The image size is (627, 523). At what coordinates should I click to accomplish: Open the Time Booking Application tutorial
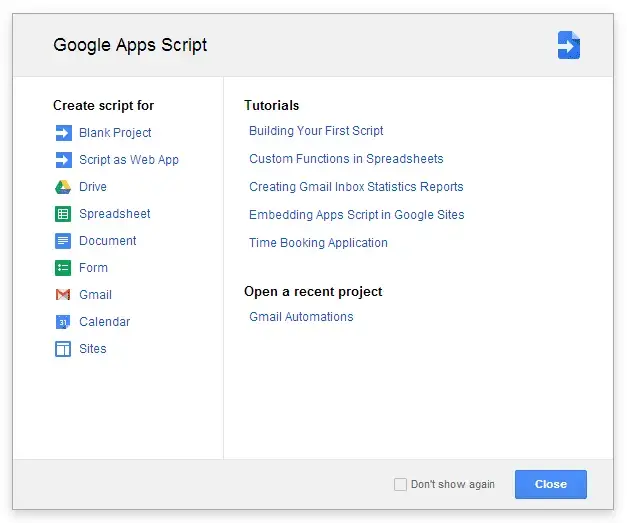click(318, 243)
